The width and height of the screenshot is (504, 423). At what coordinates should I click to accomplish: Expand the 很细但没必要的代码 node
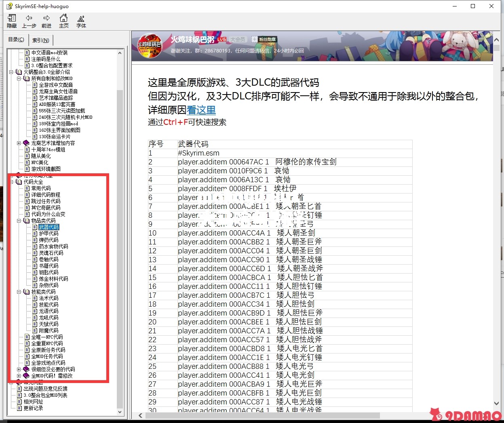pos(19,369)
